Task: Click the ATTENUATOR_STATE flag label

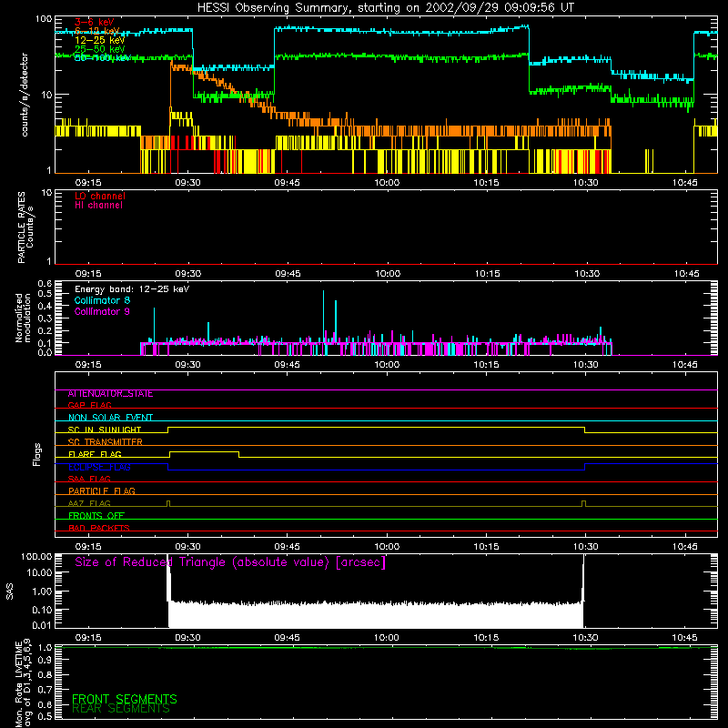Action: pos(110,394)
